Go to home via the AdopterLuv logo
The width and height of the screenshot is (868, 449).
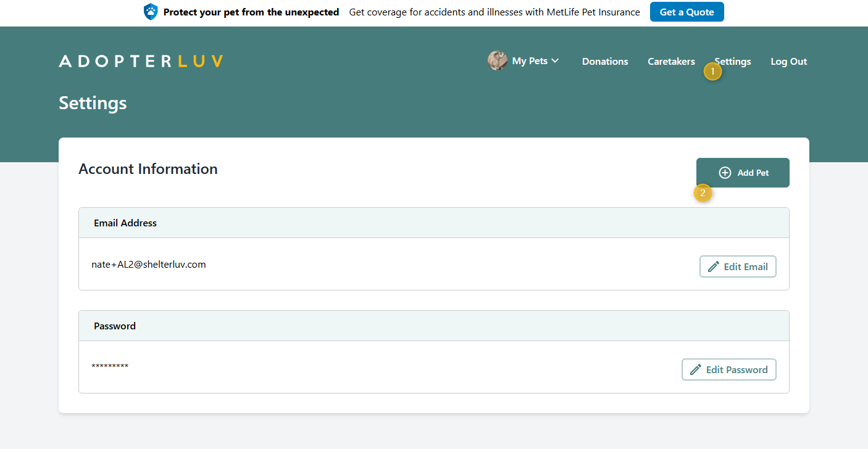click(x=141, y=61)
